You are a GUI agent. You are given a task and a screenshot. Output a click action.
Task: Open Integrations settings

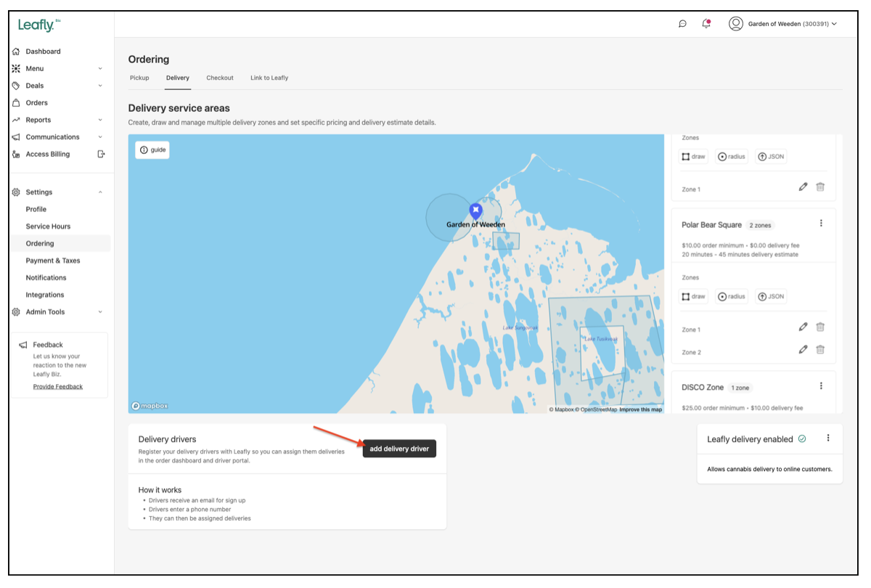tap(45, 295)
